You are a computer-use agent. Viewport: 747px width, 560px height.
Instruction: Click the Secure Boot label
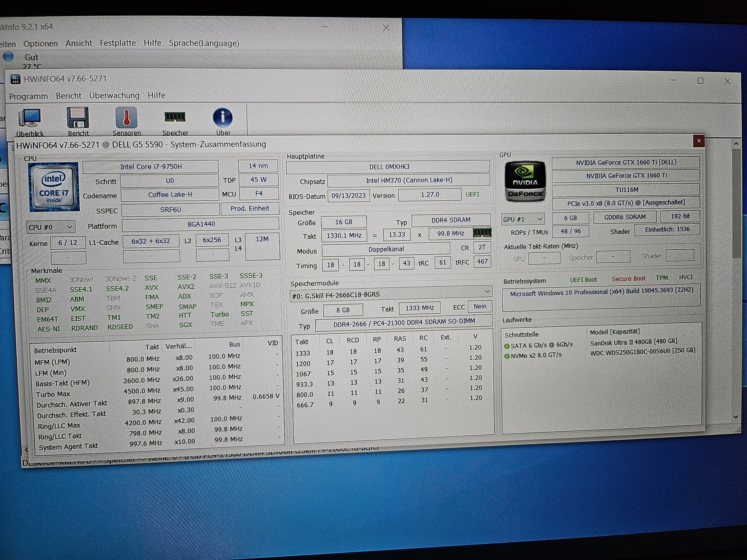628,279
